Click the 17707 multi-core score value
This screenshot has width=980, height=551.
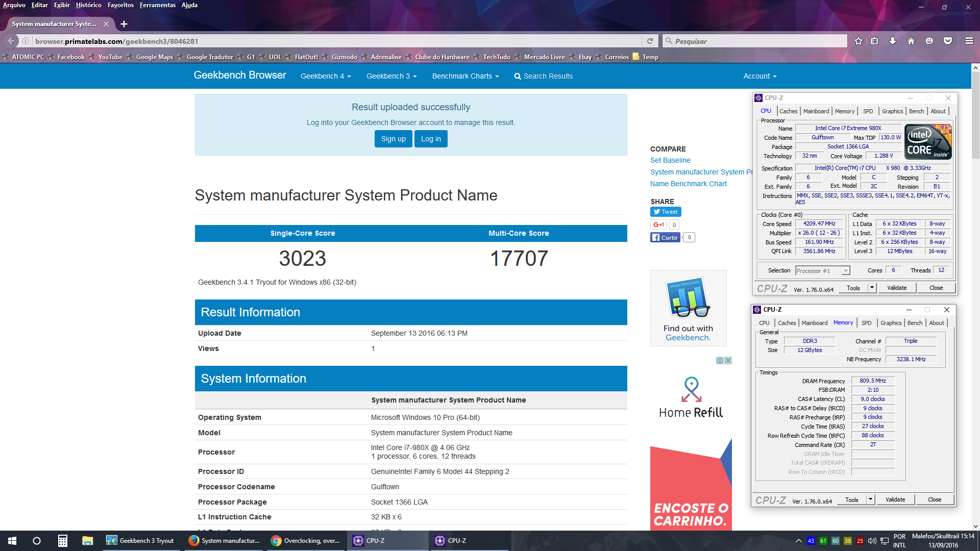point(519,259)
